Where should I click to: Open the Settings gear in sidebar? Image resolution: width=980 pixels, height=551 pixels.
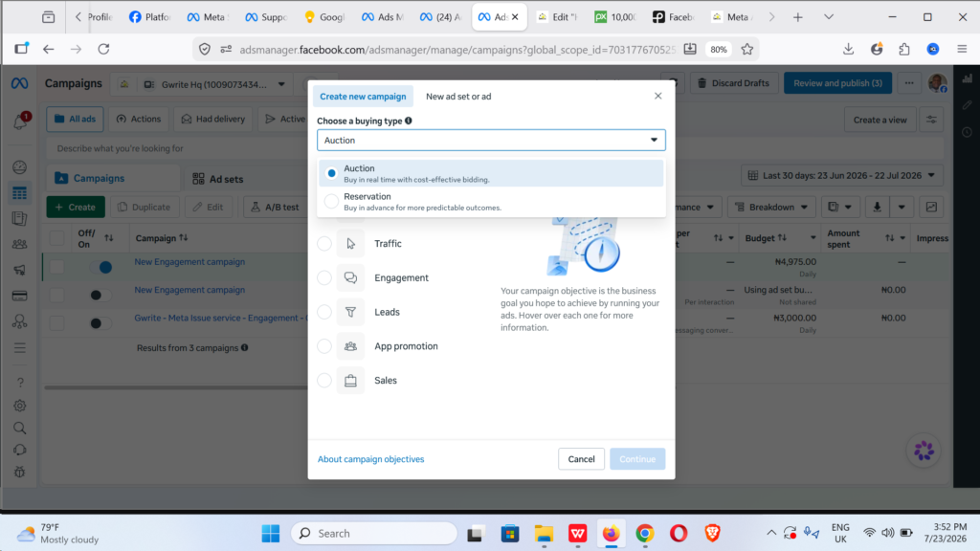point(20,406)
